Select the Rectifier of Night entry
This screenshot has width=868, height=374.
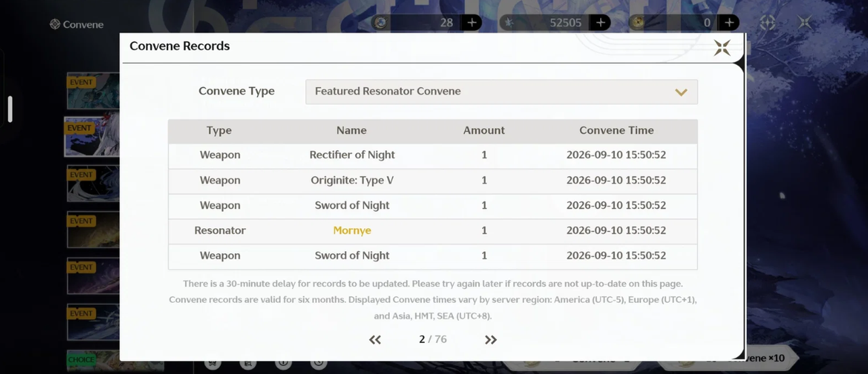pos(433,155)
